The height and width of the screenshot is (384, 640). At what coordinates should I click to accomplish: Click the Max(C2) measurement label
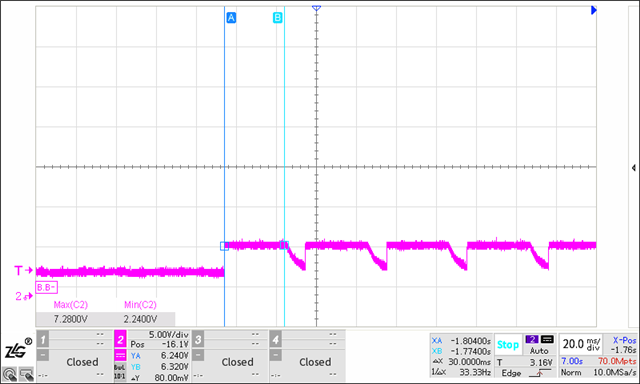71,305
